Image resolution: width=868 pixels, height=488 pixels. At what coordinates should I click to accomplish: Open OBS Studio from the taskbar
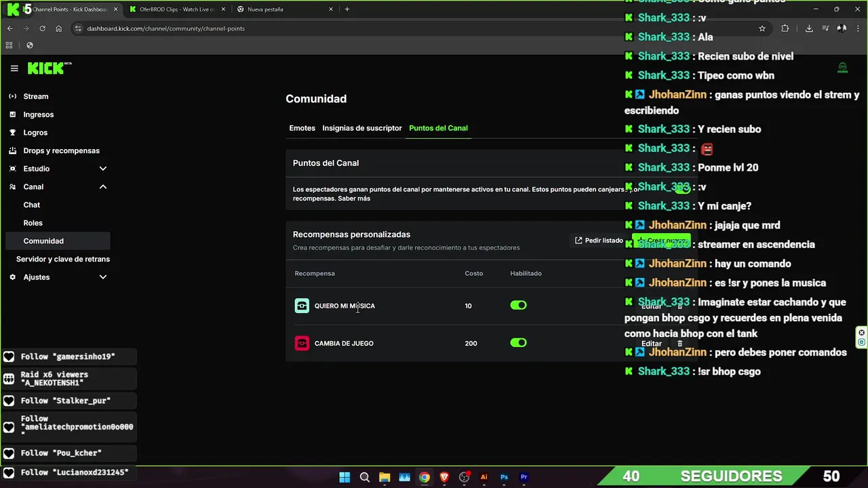(464, 477)
